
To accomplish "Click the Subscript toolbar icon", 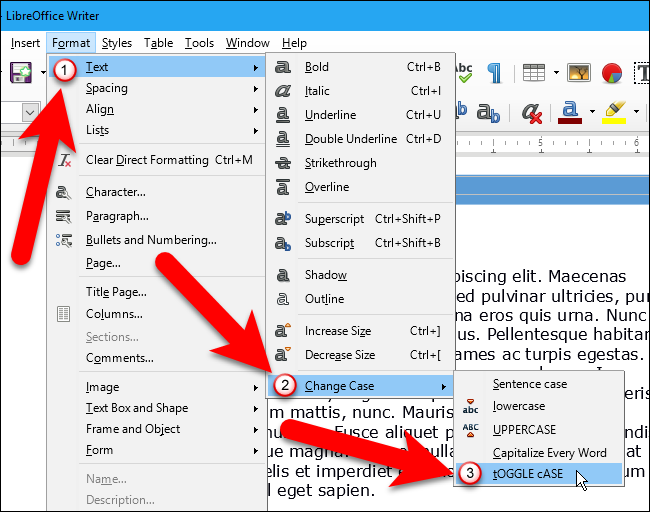I will point(488,113).
